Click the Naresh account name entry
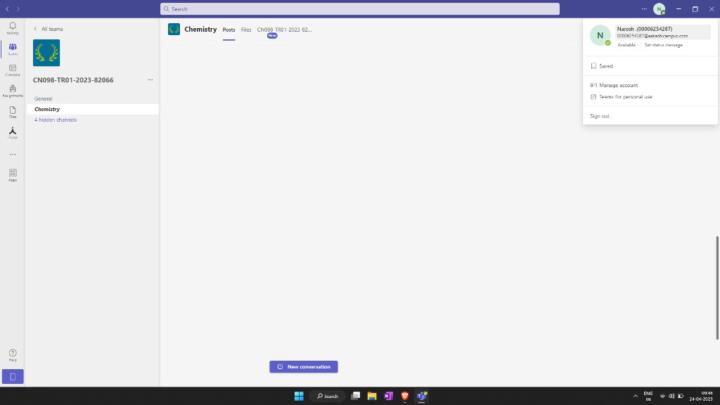Screen dimensions: 720x405 tap(663, 32)
